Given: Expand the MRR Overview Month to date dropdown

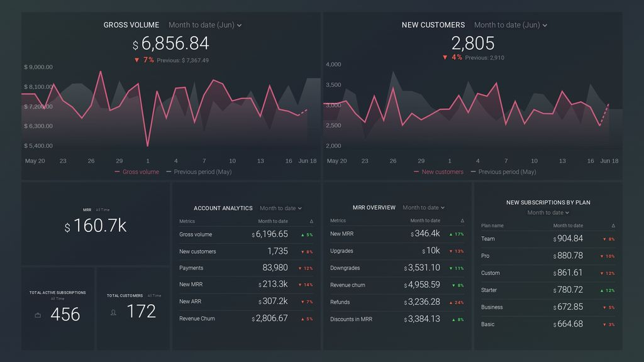Looking at the screenshot, I should 423,207.
